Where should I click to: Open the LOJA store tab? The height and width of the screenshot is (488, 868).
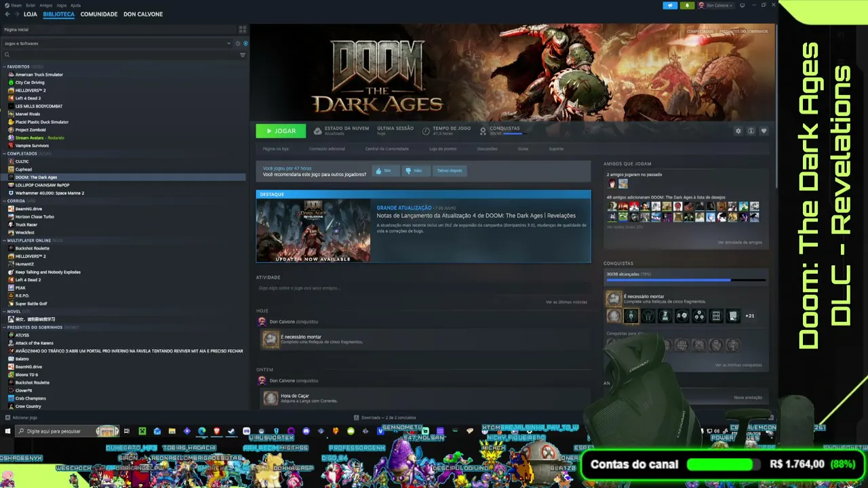point(31,14)
